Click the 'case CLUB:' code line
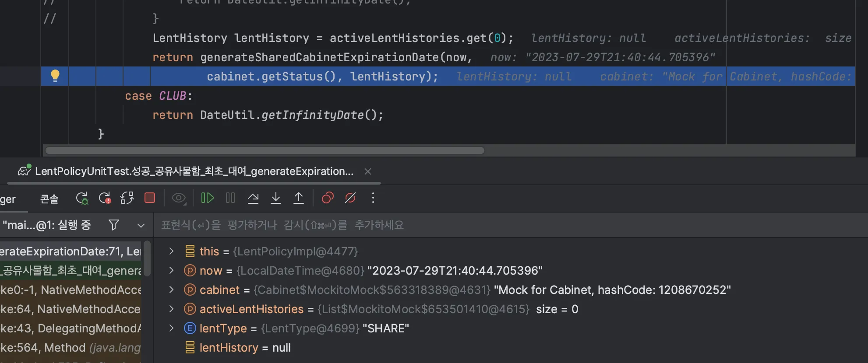This screenshot has width=868, height=363. pyautogui.click(x=159, y=96)
